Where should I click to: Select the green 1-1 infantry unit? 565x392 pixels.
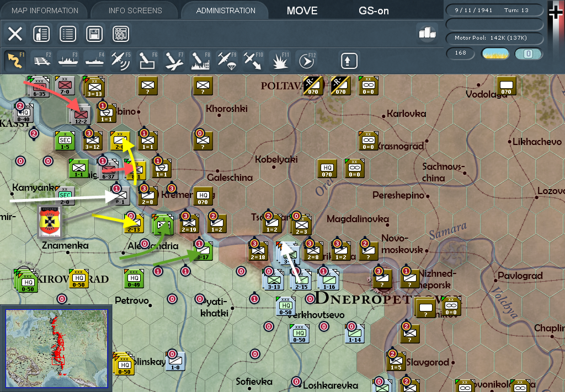coord(78,169)
